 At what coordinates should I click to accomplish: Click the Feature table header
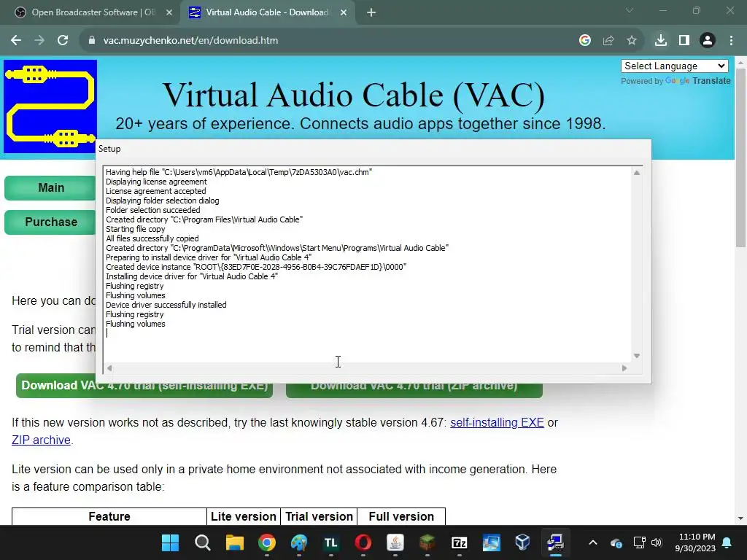109,517
